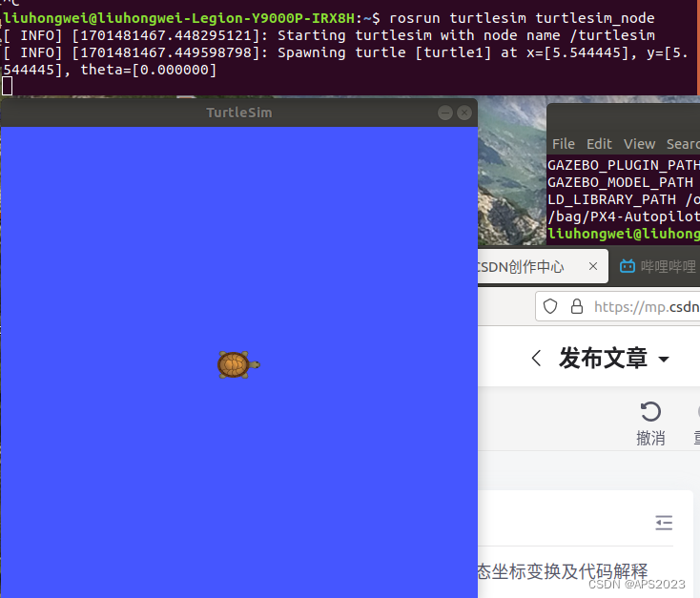Click the /bag/PX4-Autopilot line in background terminal
The height and width of the screenshot is (598, 700).
pyautogui.click(x=624, y=217)
